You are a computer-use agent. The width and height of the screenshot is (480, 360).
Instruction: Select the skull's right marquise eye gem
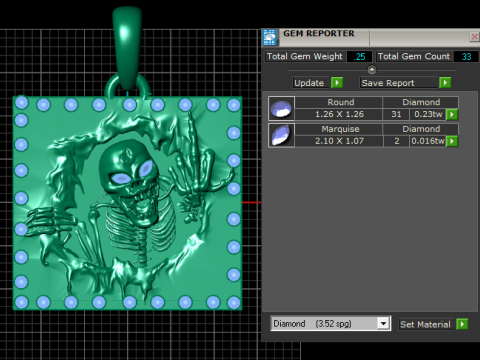point(146,168)
